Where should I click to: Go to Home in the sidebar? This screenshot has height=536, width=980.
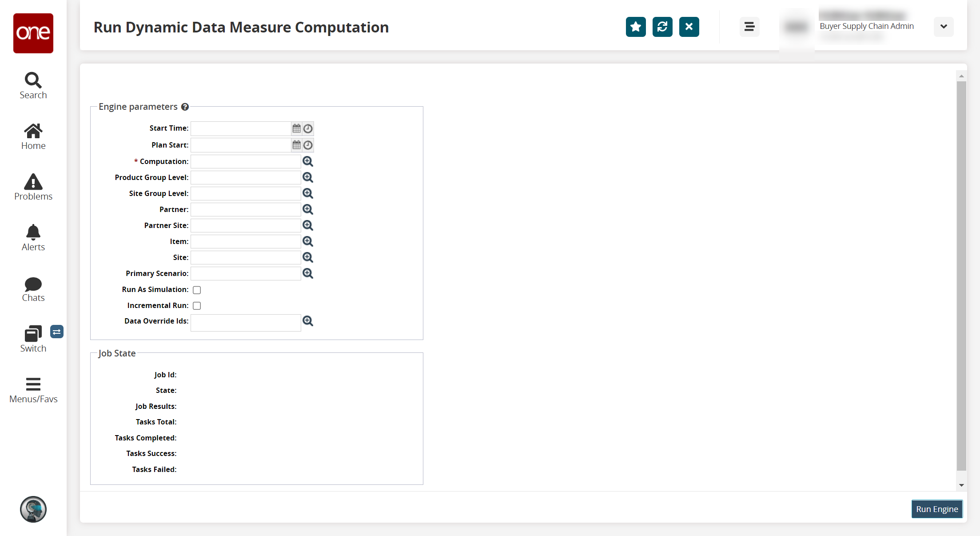(33, 136)
